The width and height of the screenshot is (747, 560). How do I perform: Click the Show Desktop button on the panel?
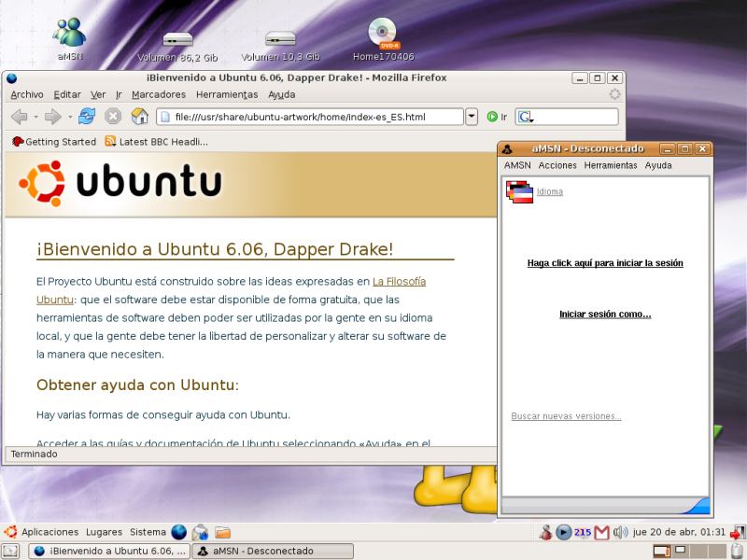[x=10, y=551]
